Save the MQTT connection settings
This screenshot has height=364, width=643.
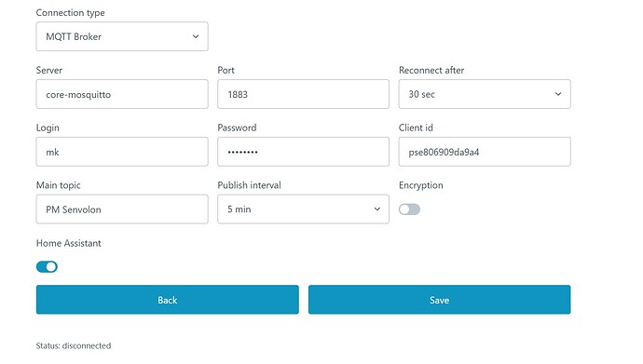coord(439,300)
